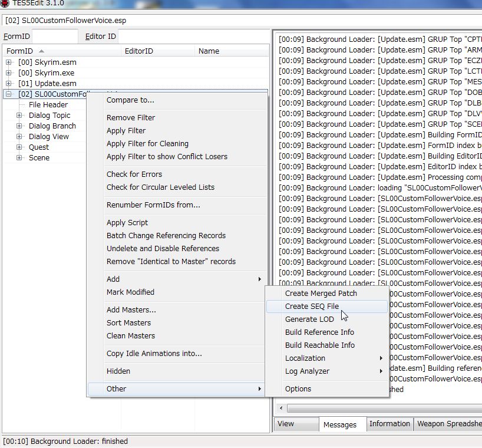Expand the [00] Skyrim.exe node
The width and height of the screenshot is (482, 448).
9,73
